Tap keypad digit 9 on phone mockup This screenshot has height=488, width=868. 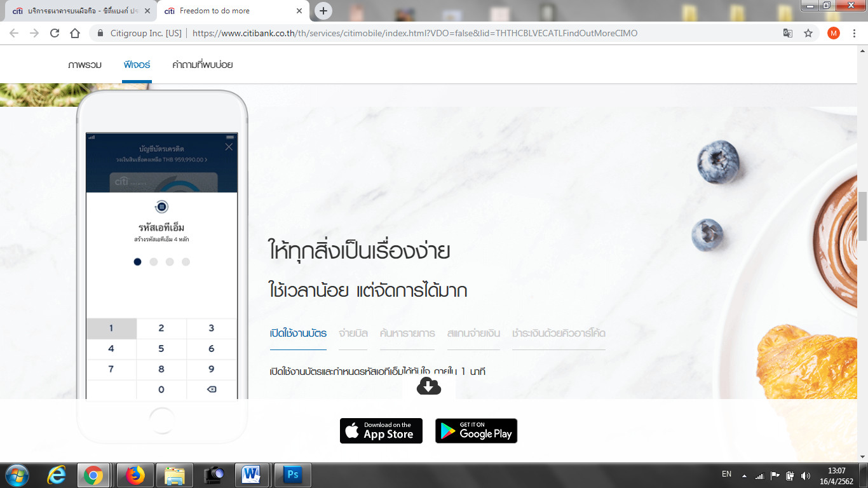coord(212,369)
